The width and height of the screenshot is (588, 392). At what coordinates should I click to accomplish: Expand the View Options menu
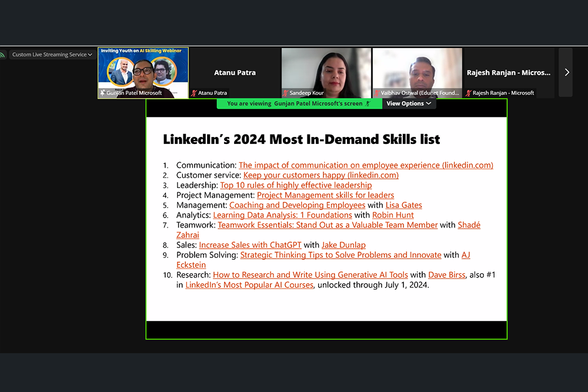pos(409,103)
